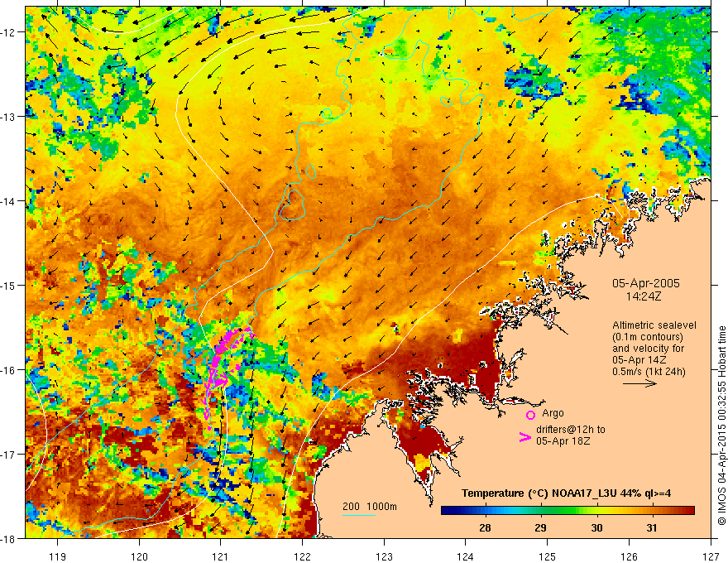This screenshot has height=563, width=728.
Task: Click the temperature color bar legend
Action: [x=568, y=511]
